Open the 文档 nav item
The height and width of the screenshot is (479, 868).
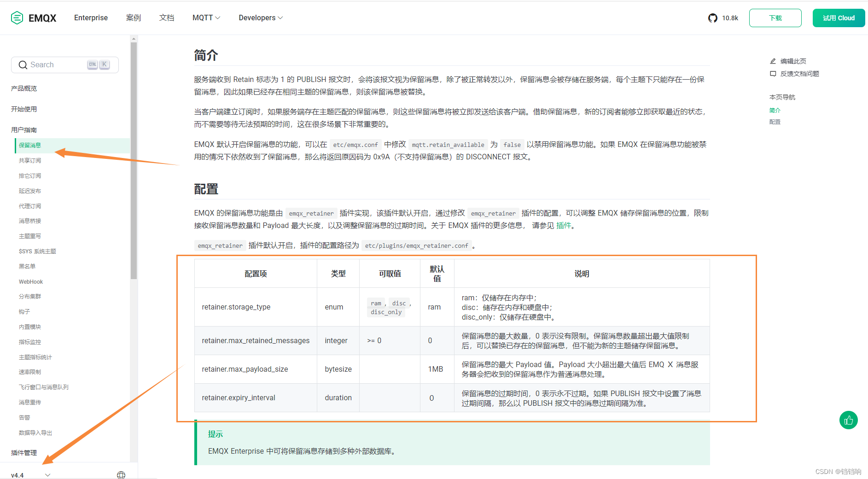(x=167, y=18)
